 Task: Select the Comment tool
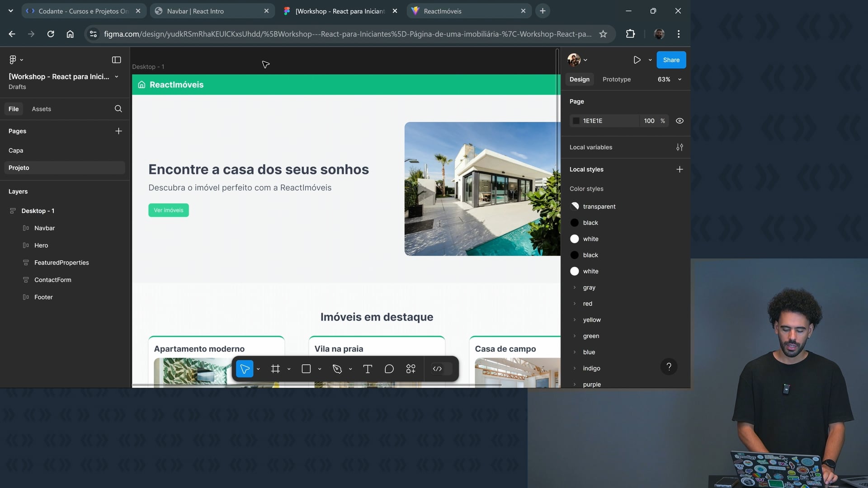point(389,369)
